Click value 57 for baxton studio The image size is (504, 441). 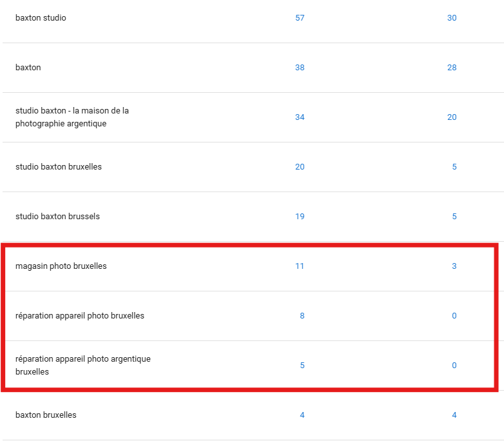point(300,18)
